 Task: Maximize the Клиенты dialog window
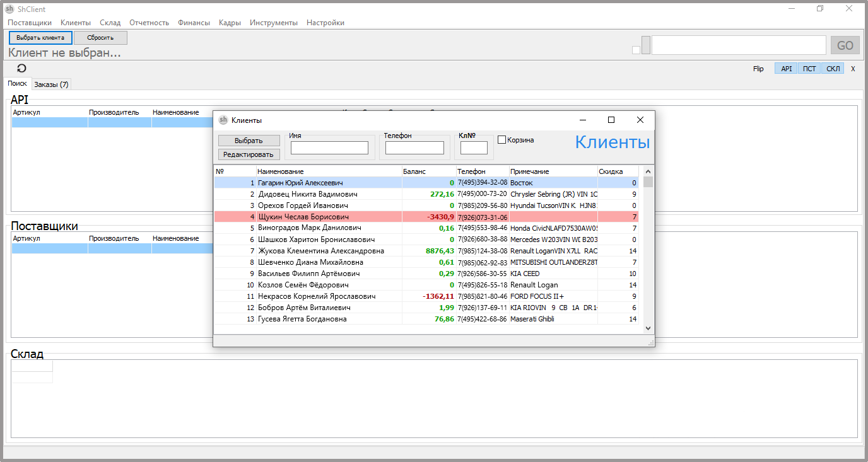point(611,120)
